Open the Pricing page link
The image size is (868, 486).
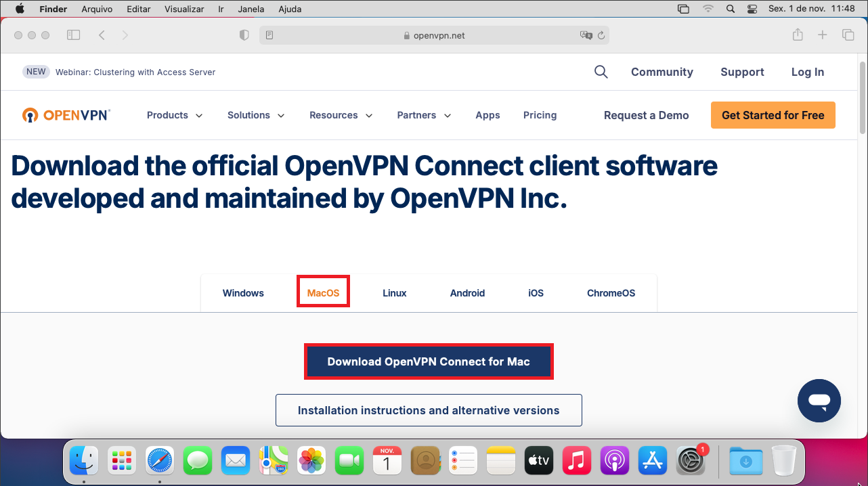pyautogui.click(x=540, y=115)
